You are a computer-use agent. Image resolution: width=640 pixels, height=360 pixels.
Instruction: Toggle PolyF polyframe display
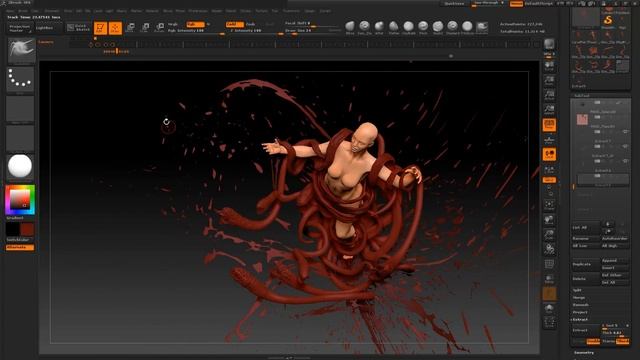[x=549, y=264]
